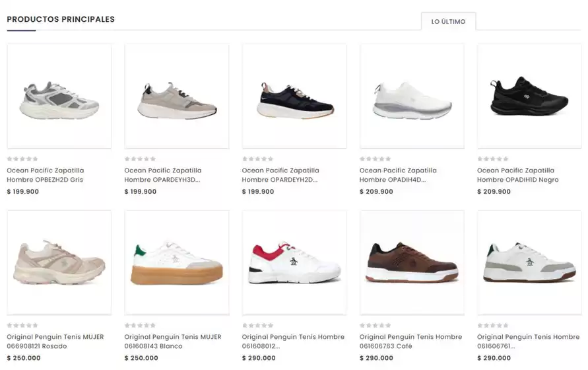Click star rating under OPADIH1D Negro sneaker
The height and width of the screenshot is (370, 588).
point(493,159)
